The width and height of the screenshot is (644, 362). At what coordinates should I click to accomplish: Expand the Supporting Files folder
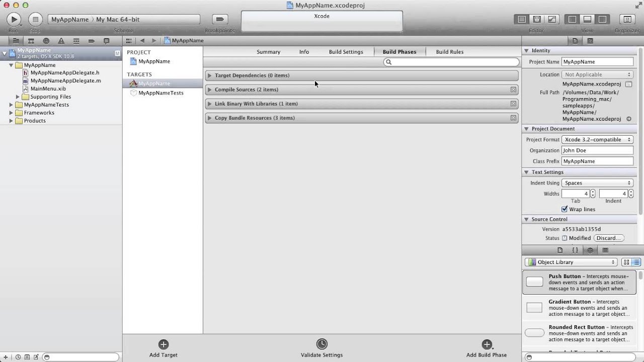(x=18, y=97)
